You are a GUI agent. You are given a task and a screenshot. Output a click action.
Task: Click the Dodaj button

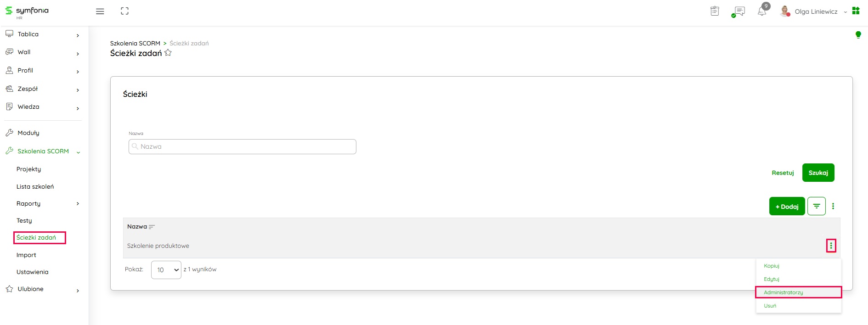(787, 207)
